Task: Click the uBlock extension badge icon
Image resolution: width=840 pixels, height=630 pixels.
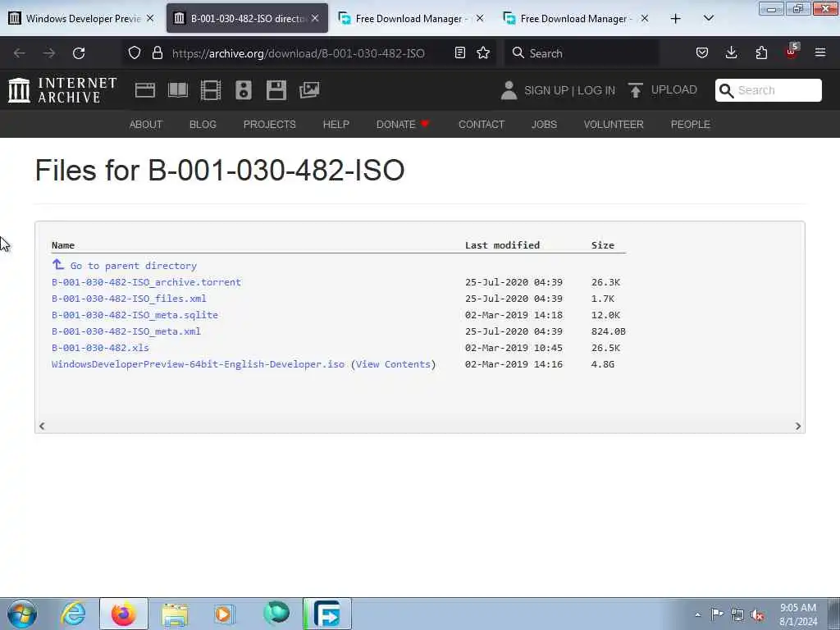Action: point(792,52)
